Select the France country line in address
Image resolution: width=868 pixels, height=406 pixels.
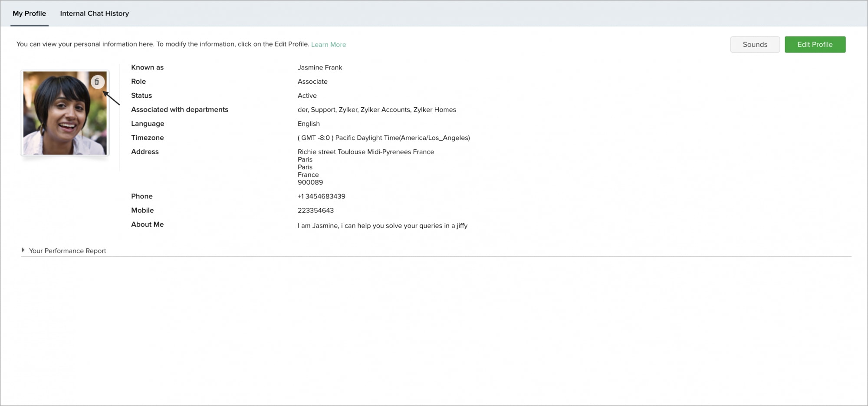pyautogui.click(x=308, y=175)
